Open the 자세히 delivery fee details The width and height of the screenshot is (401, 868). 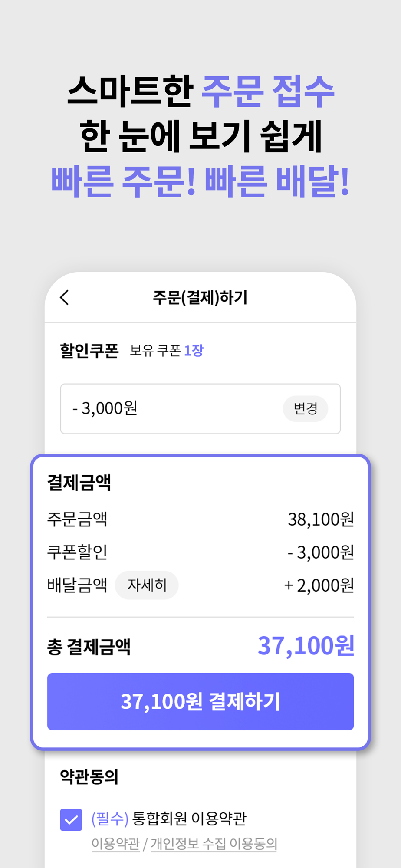coord(147,585)
